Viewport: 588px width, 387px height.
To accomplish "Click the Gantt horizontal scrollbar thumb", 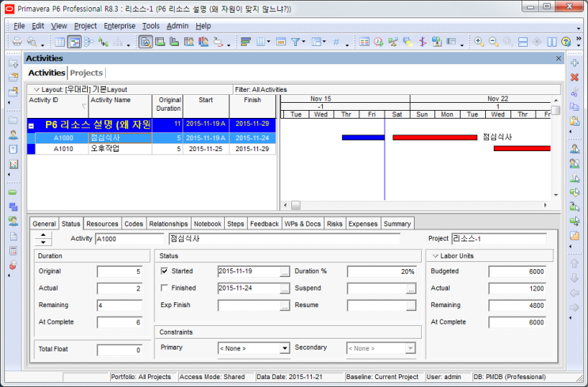I will coord(296,205).
